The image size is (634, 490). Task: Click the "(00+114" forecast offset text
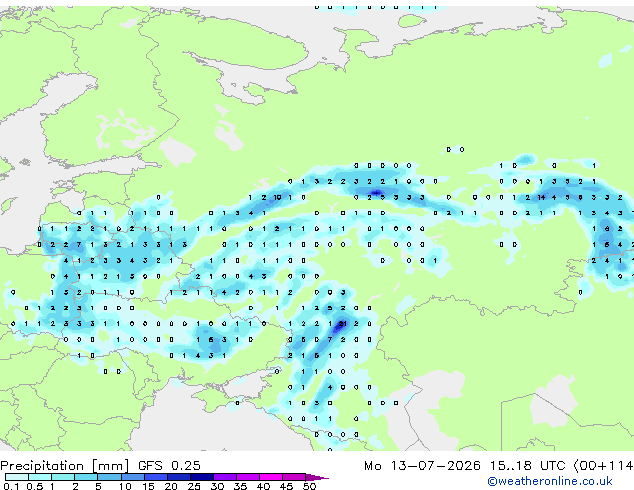(x=603, y=466)
